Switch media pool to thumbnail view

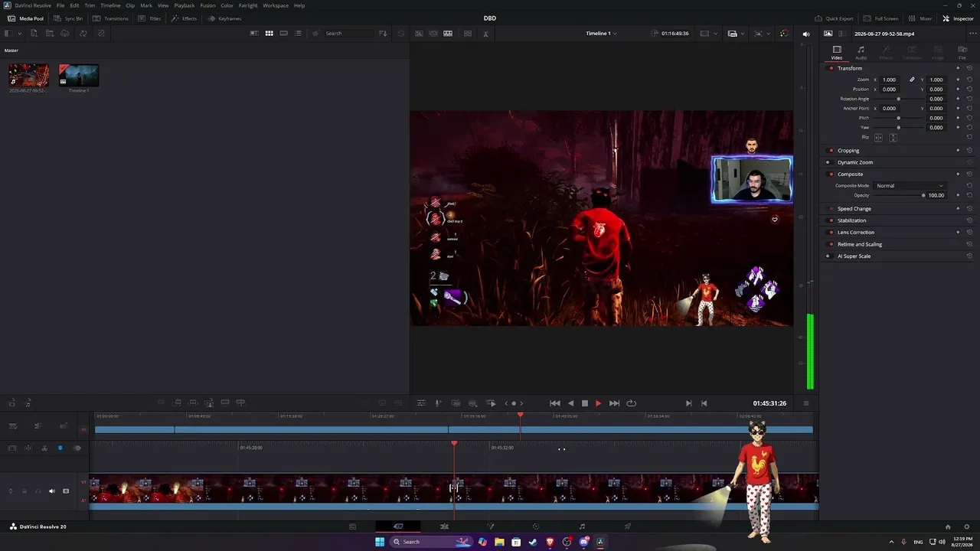tap(269, 34)
